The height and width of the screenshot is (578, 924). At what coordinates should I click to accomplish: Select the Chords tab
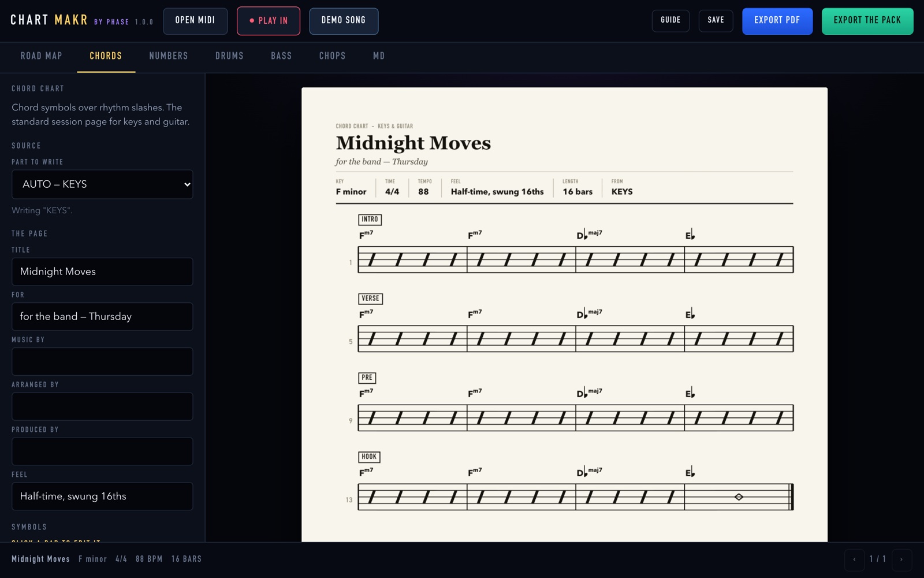pyautogui.click(x=106, y=56)
